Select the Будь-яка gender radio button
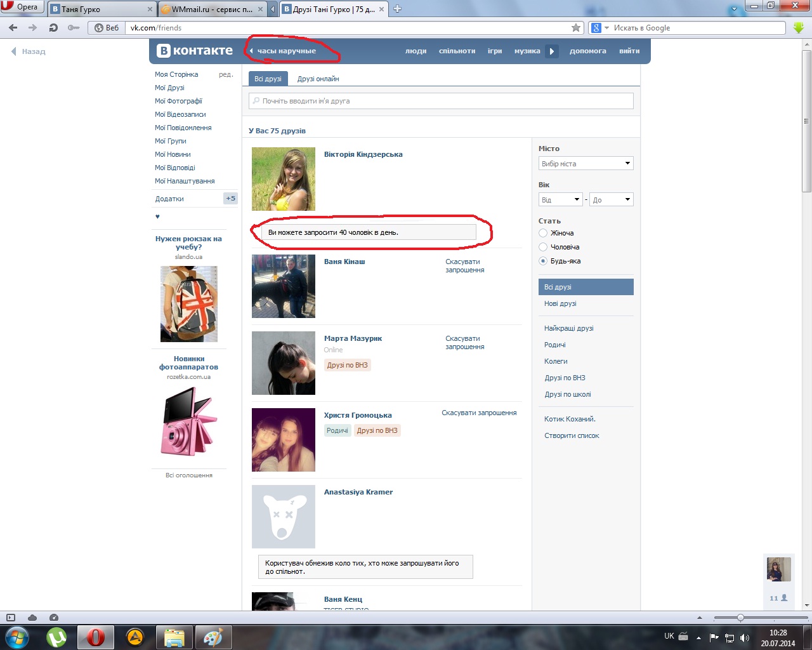812x650 pixels. [x=543, y=261]
